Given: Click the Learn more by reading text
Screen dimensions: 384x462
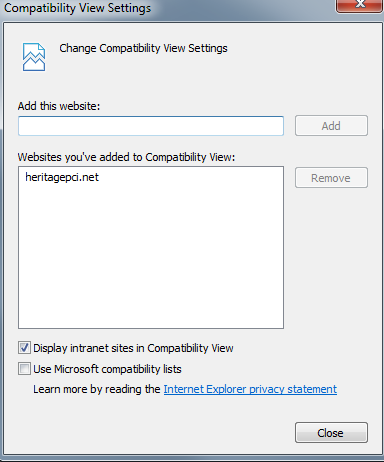Looking at the screenshot, I should point(97,389).
